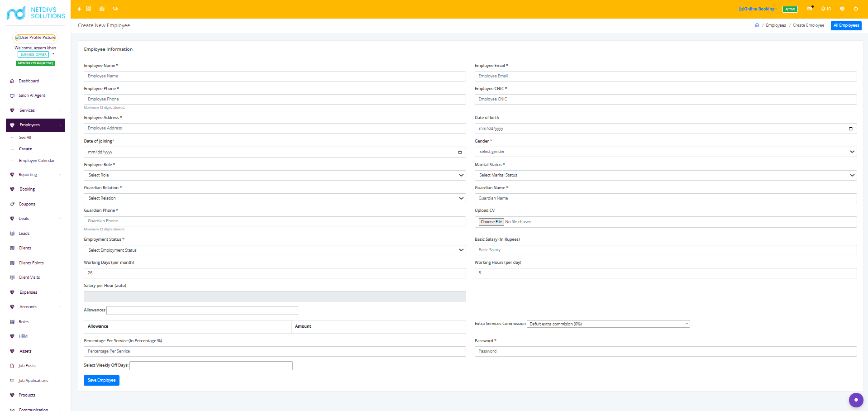868x411 pixels.
Task: Open the chat bubbles icon in top bar
Action: [115, 9]
